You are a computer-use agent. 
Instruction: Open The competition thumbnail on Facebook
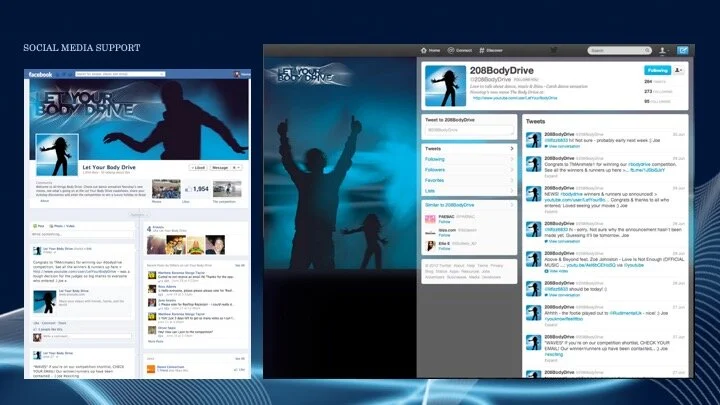point(227,189)
